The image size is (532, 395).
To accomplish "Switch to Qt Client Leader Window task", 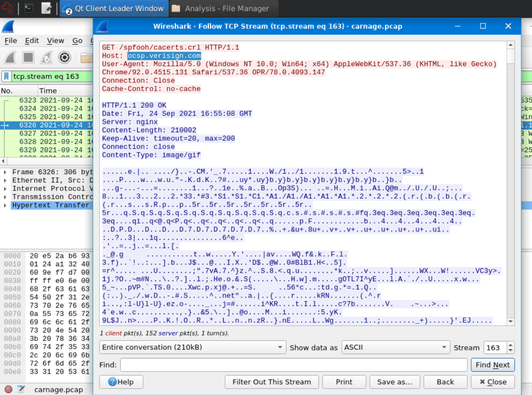I will click(114, 8).
